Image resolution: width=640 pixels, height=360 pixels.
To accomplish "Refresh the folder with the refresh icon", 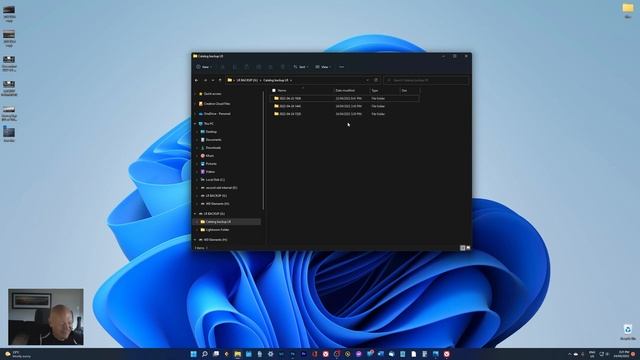I will click(376, 80).
